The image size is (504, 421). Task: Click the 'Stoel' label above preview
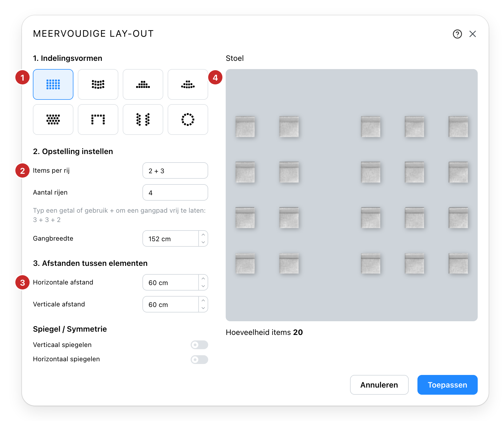coord(235,58)
